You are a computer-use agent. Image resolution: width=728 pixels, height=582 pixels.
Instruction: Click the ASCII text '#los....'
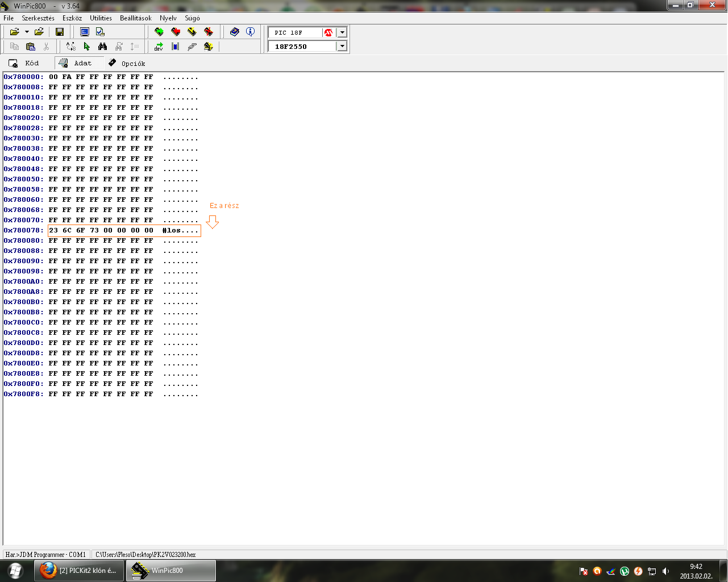pyautogui.click(x=181, y=230)
